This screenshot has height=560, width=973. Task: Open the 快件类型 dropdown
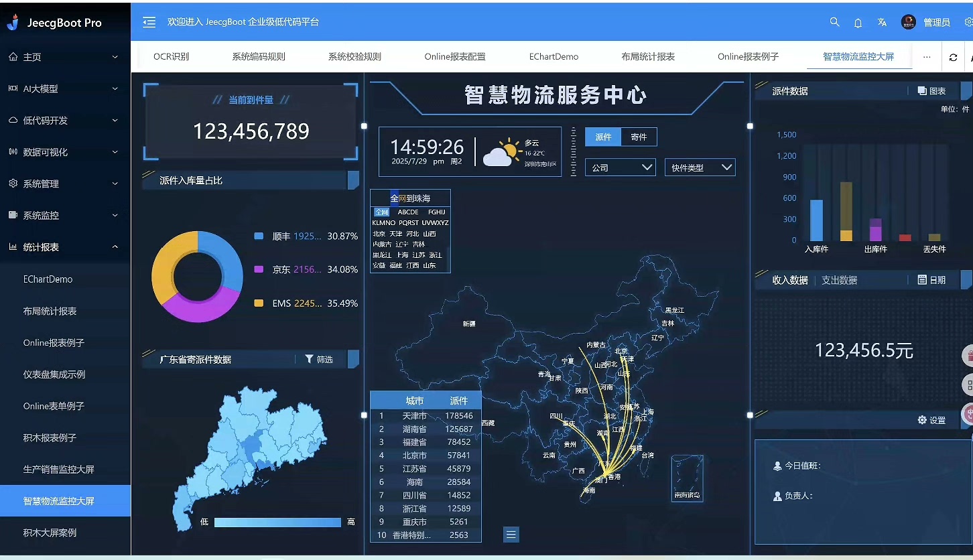click(x=700, y=167)
